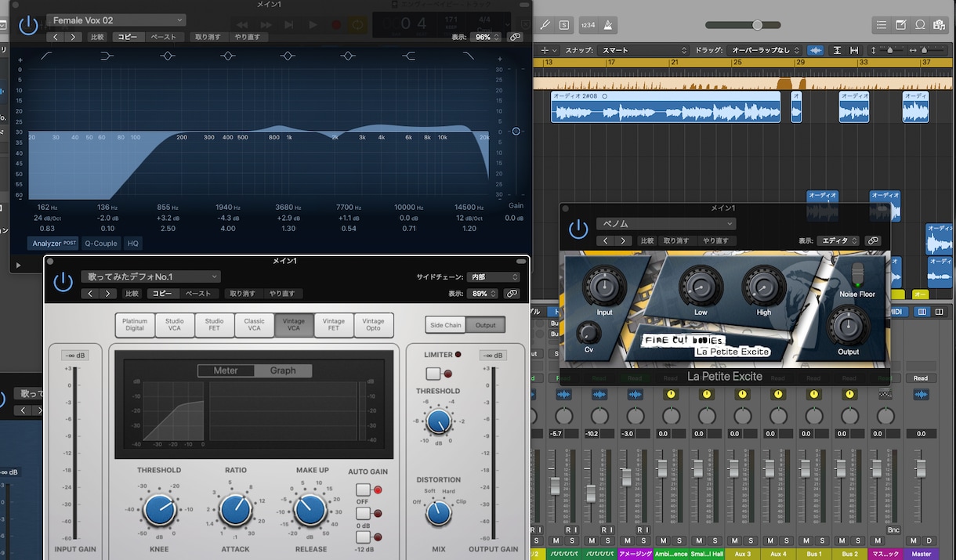Click 比較 button in Channel EQ header
This screenshot has width=956, height=560.
click(97, 37)
